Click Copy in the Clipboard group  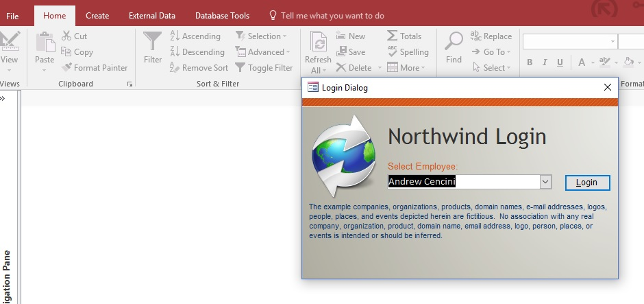[77, 52]
